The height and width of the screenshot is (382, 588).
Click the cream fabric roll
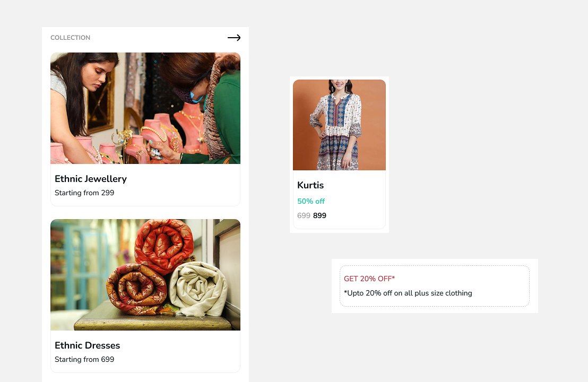click(x=199, y=289)
